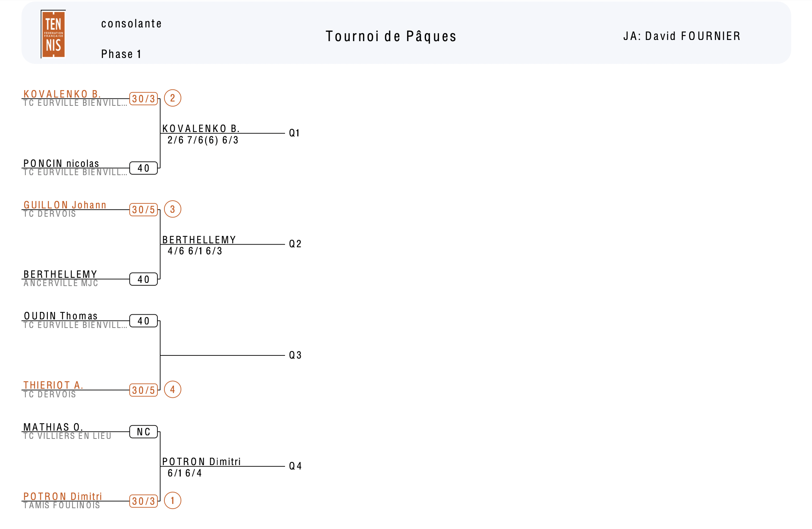
Task: Select the score 6/1 6/4
Action: (x=185, y=473)
